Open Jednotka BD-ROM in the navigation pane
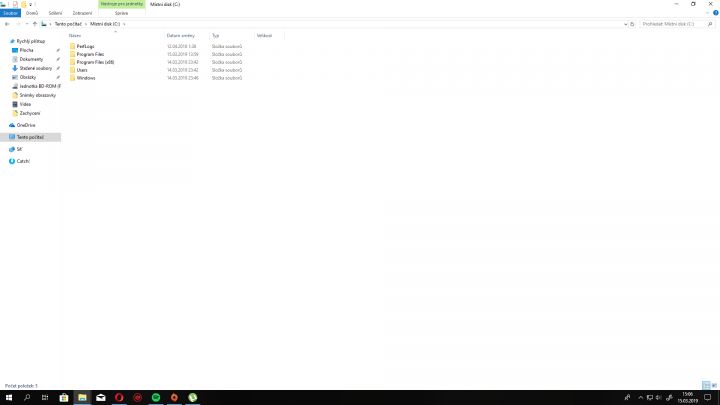The width and height of the screenshot is (720, 405). click(39, 86)
